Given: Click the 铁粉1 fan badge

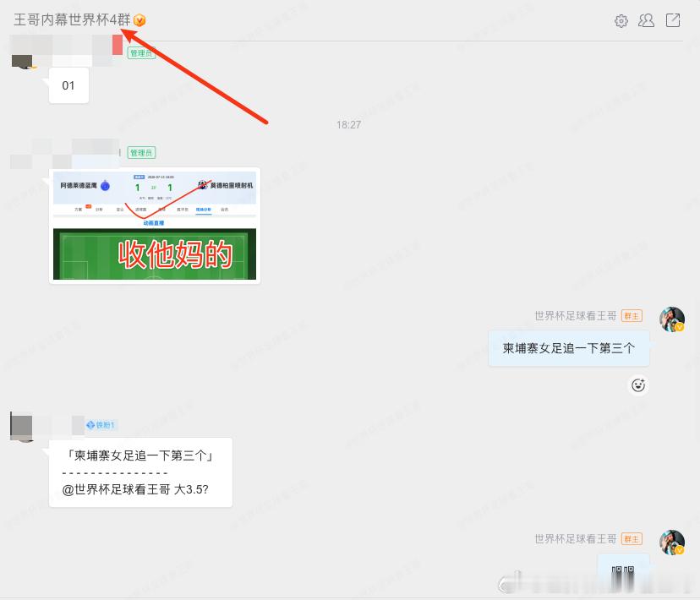Looking at the screenshot, I should click(x=101, y=425).
